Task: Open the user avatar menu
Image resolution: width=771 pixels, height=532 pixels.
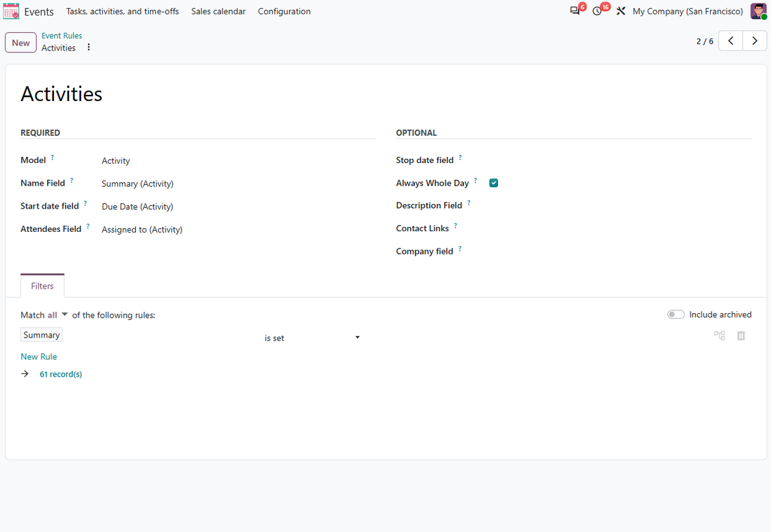Action: [758, 11]
